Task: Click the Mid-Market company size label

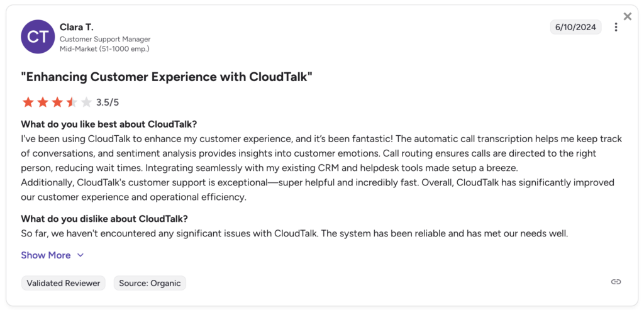Action: pos(104,48)
